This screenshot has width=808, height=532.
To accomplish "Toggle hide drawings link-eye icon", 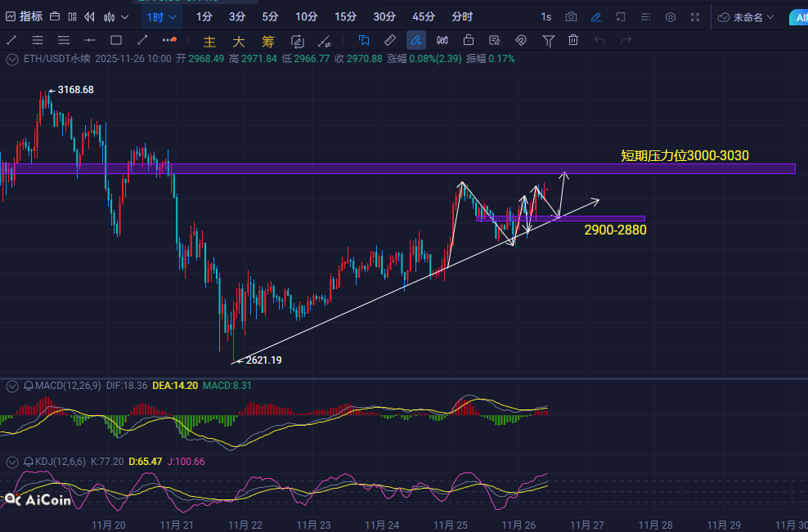I will click(520, 40).
